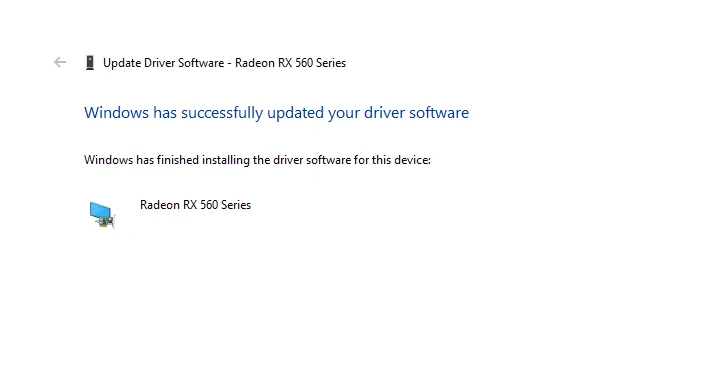
Task: Click the words 'Update Driver Software' in the title
Action: pyautogui.click(x=163, y=63)
